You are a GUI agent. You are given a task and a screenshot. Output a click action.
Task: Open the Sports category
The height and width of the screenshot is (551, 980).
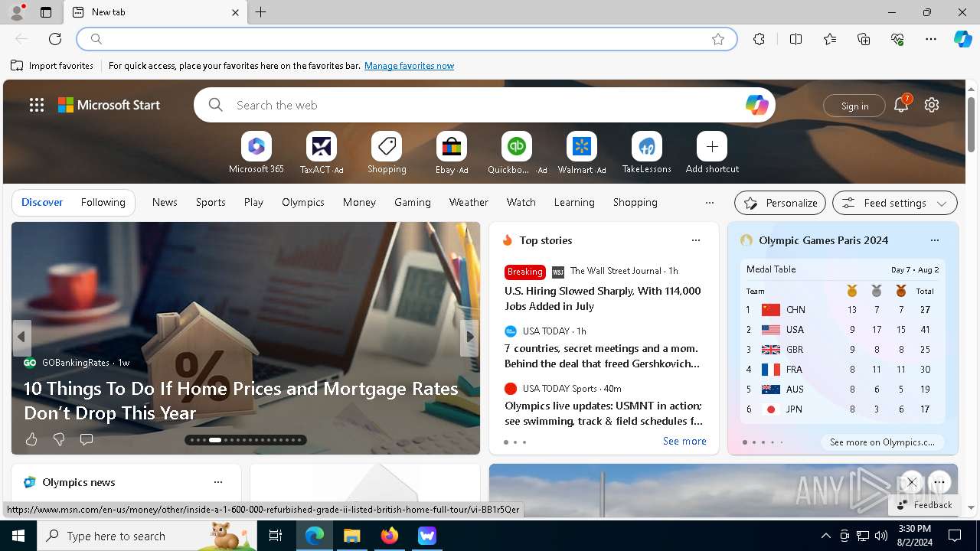[211, 202]
